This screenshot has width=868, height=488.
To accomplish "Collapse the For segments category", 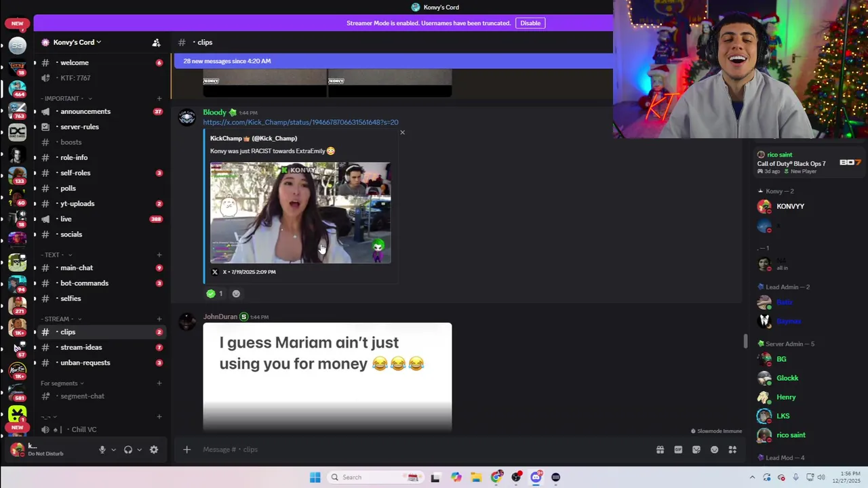I will pos(62,383).
